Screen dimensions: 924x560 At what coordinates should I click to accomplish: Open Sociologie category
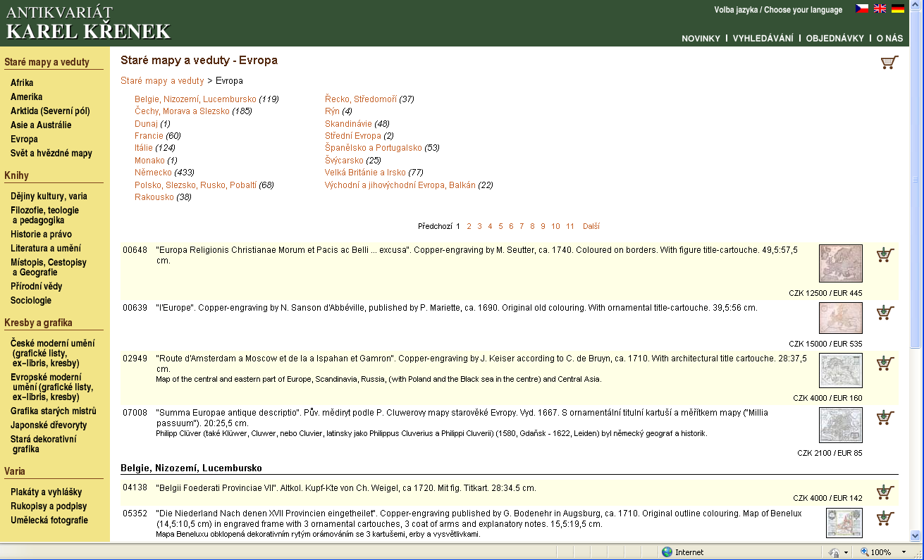tap(31, 301)
